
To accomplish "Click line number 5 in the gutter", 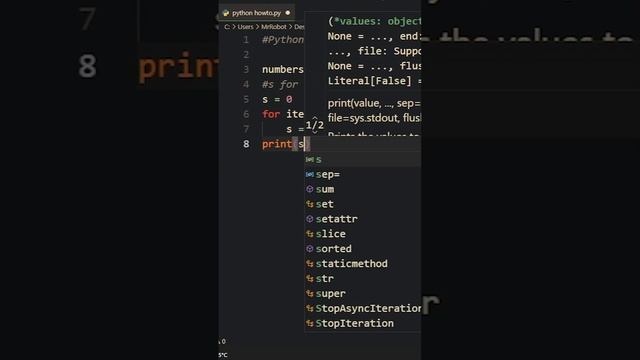I will (246, 100).
